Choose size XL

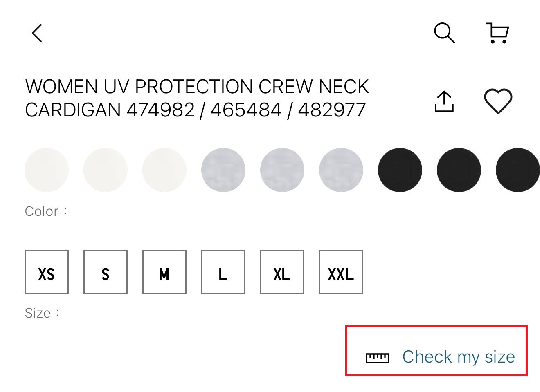[x=282, y=272]
